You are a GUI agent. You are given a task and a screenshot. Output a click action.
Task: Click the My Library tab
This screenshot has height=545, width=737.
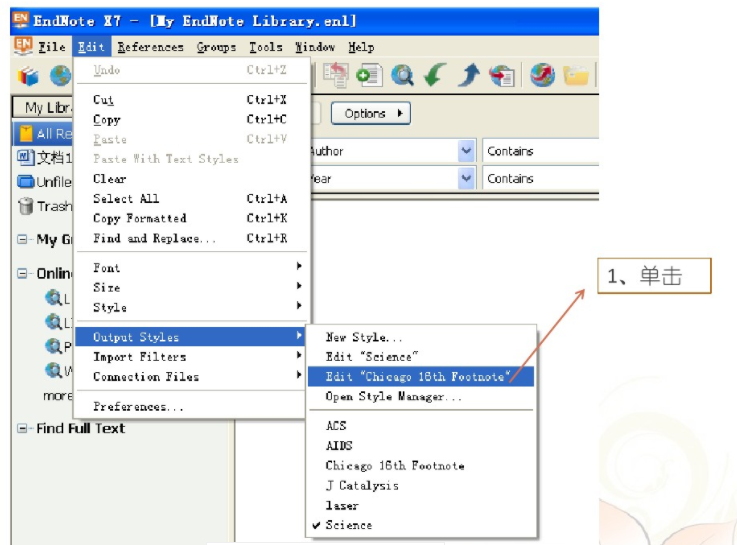coord(43,108)
